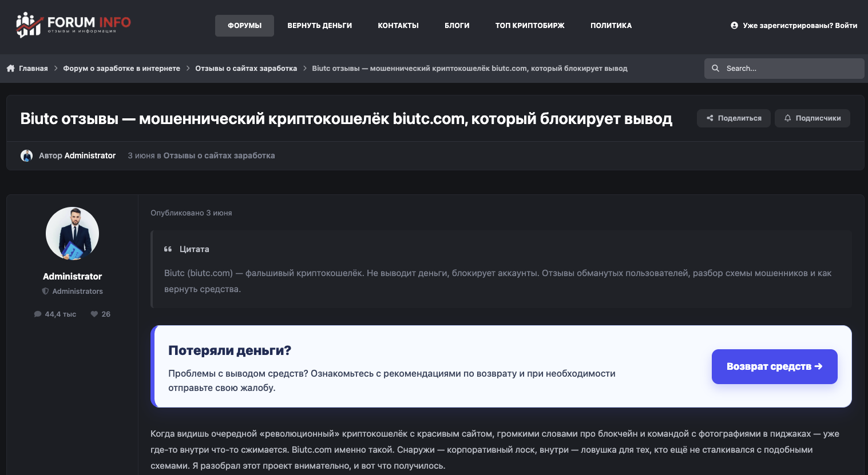The height and width of the screenshot is (475, 868).
Task: Click the 44,4 тыс posts count
Action: point(61,314)
